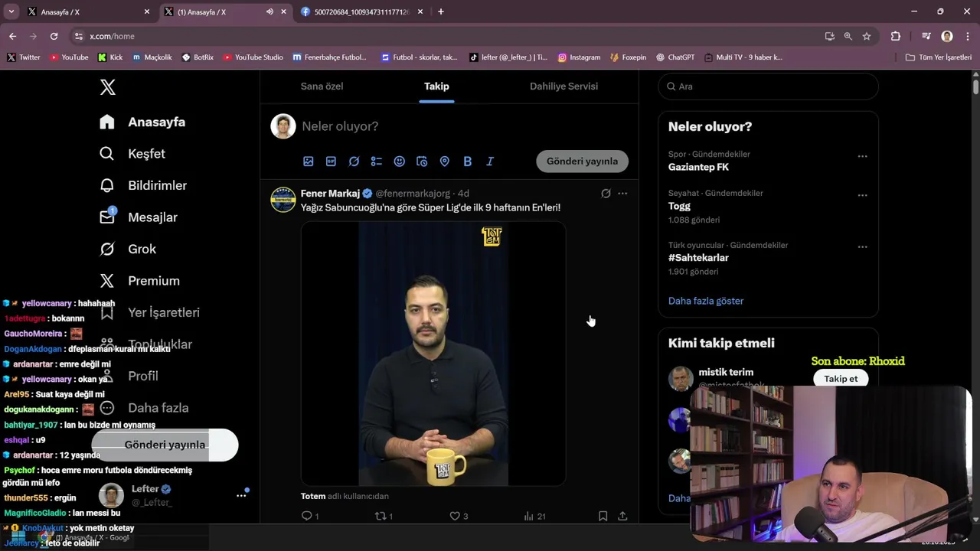The image size is (980, 551).
Task: Open account menu dots next to Lefter
Action: click(241, 496)
